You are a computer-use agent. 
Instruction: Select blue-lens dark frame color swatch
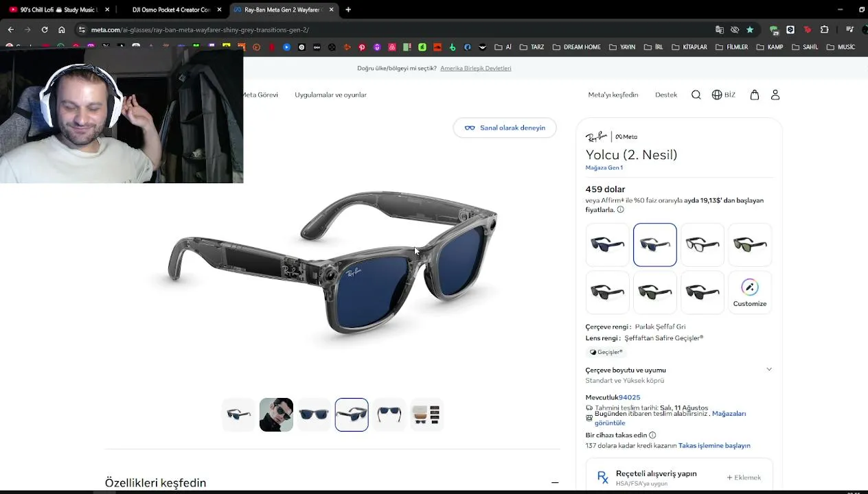(x=608, y=244)
